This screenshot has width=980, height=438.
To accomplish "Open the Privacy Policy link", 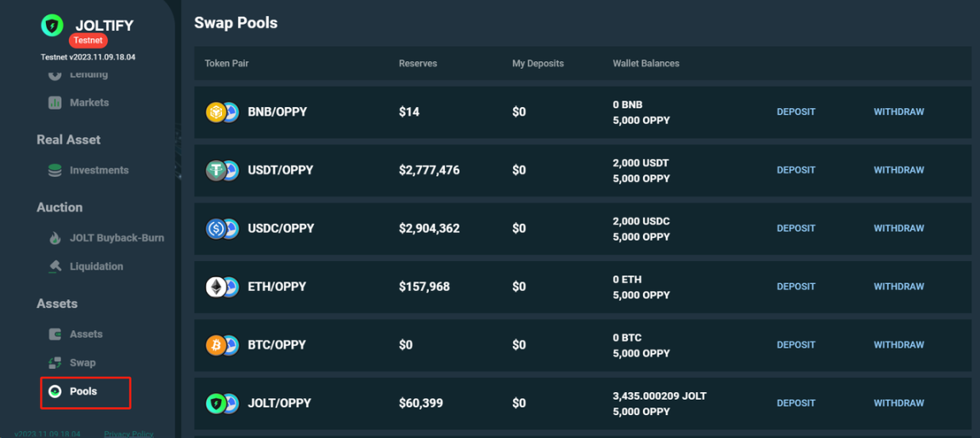I will pos(128,434).
